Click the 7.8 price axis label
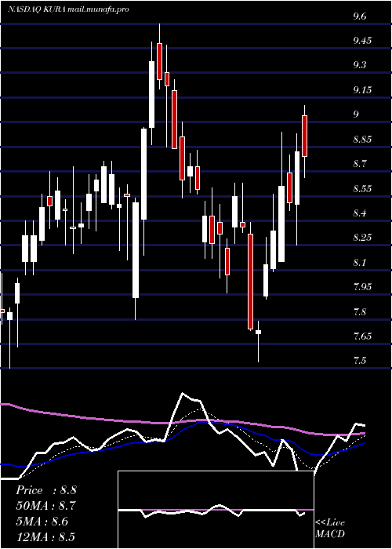This screenshot has height=549, width=392. [x=360, y=311]
